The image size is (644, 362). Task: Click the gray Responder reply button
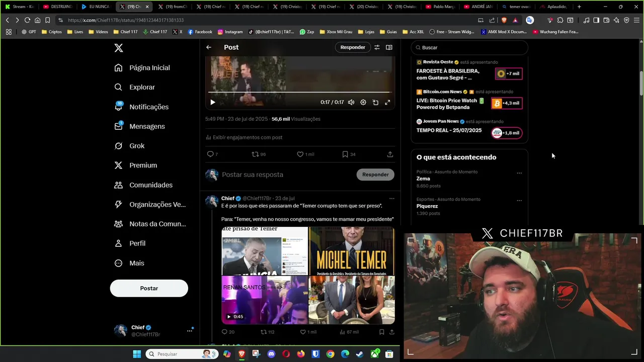click(375, 174)
